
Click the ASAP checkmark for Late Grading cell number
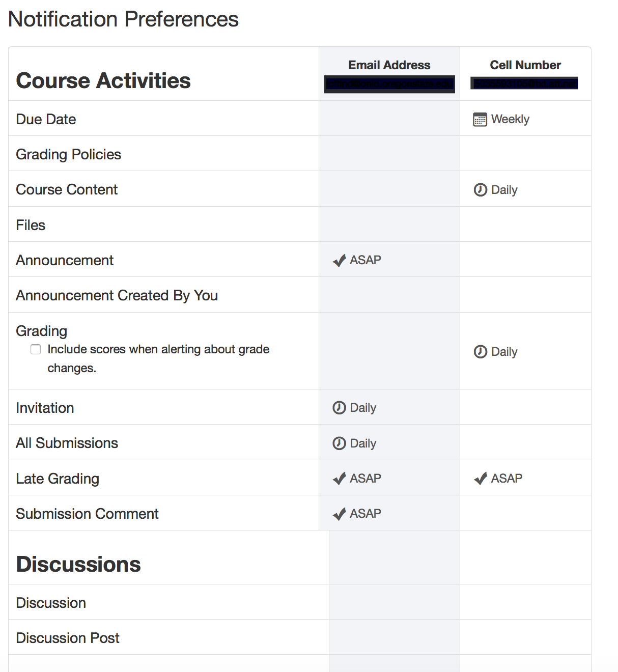point(480,478)
